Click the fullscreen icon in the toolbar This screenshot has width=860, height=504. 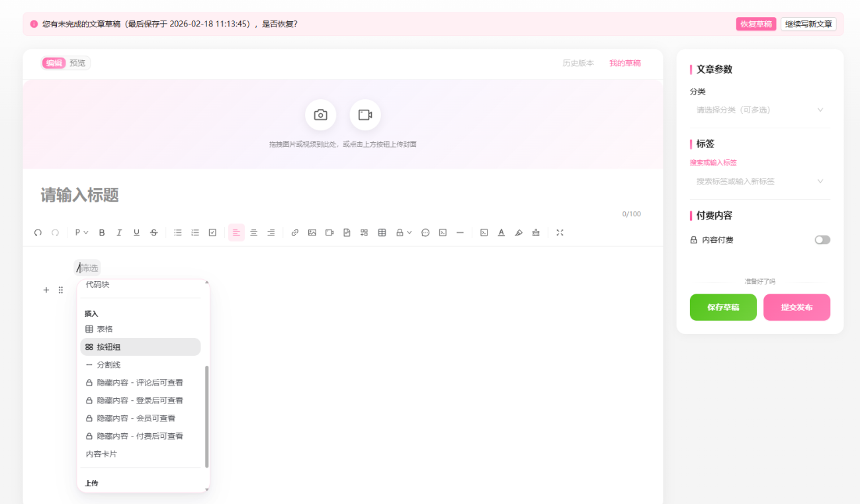tap(560, 233)
